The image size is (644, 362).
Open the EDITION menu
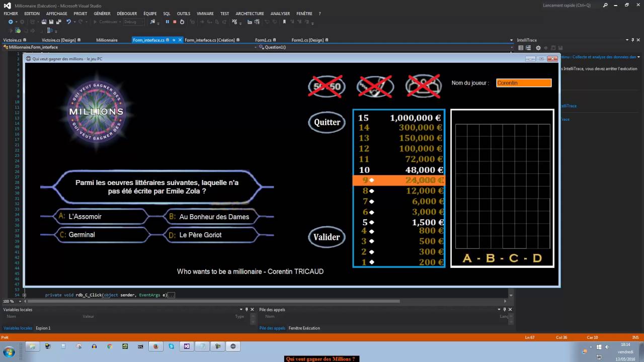point(32,14)
